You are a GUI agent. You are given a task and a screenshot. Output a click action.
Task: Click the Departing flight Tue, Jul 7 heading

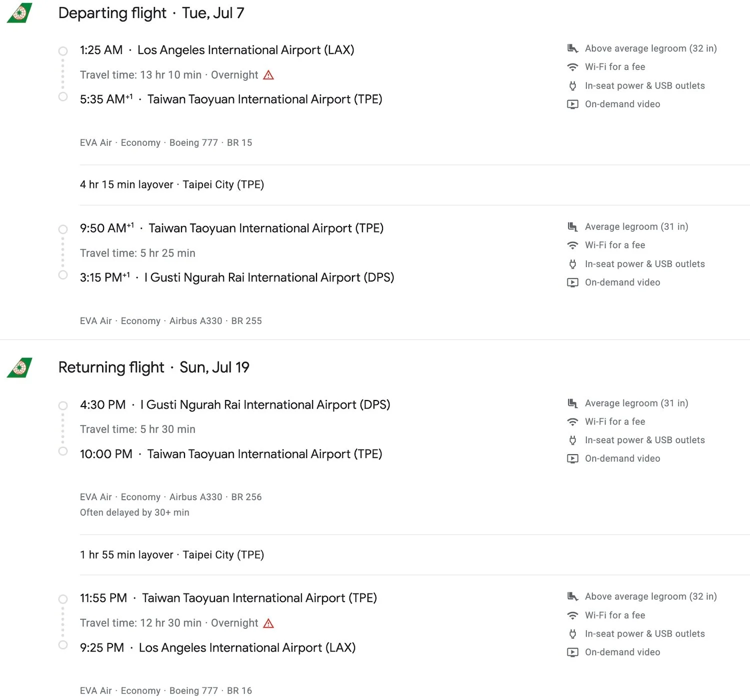coord(151,13)
